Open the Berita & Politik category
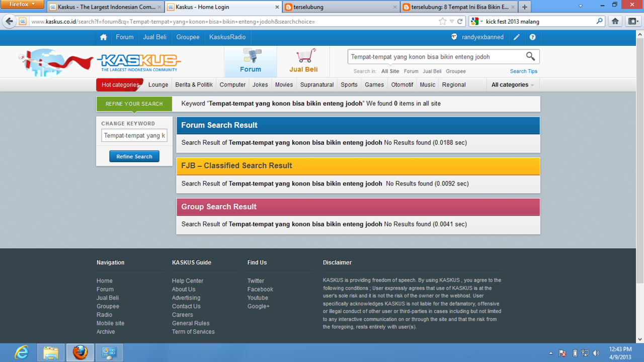The width and height of the screenshot is (644, 362). pos(194,85)
